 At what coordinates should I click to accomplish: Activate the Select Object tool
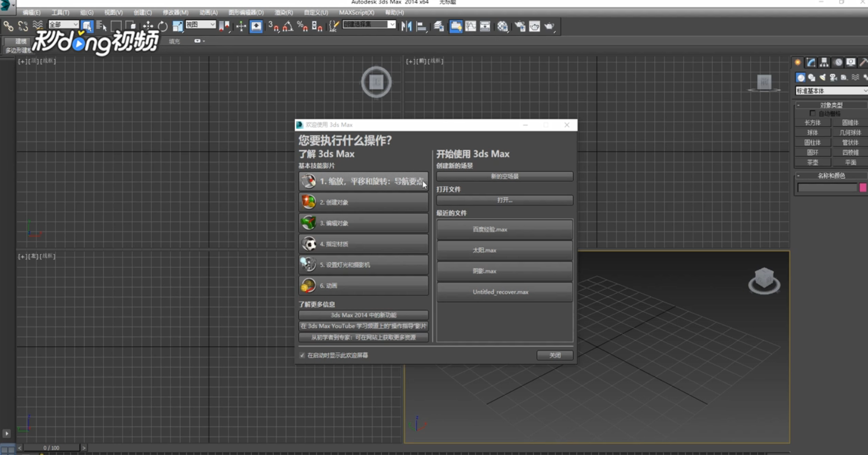pyautogui.click(x=87, y=26)
